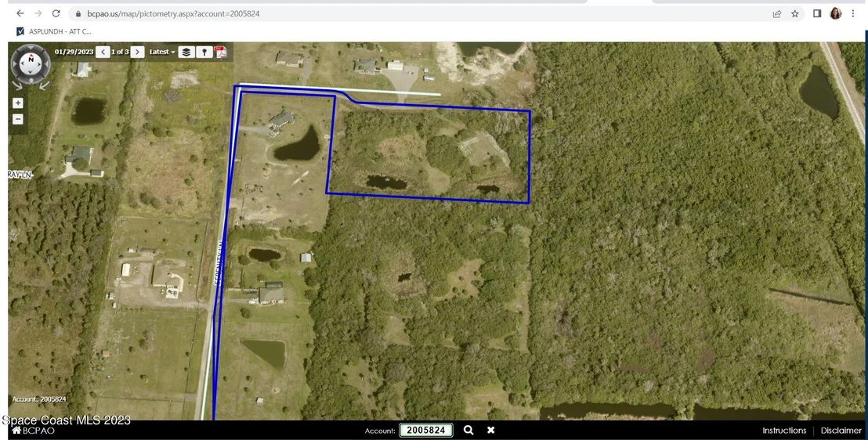This screenshot has width=868, height=440.
Task: Open the browser side panel
Action: pyautogui.click(x=816, y=13)
